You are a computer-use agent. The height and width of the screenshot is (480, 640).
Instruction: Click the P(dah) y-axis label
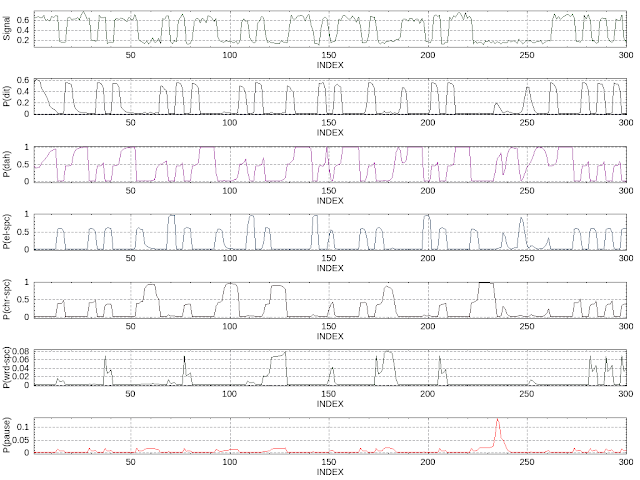click(7, 164)
